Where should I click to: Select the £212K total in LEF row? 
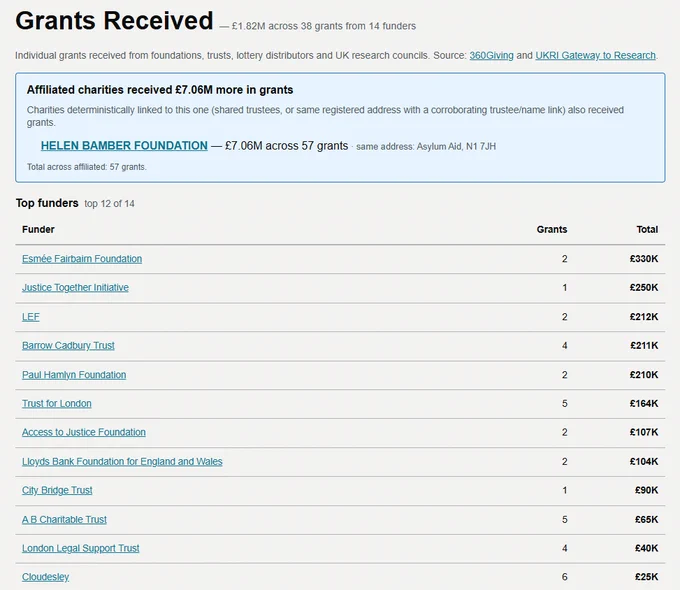[644, 317]
